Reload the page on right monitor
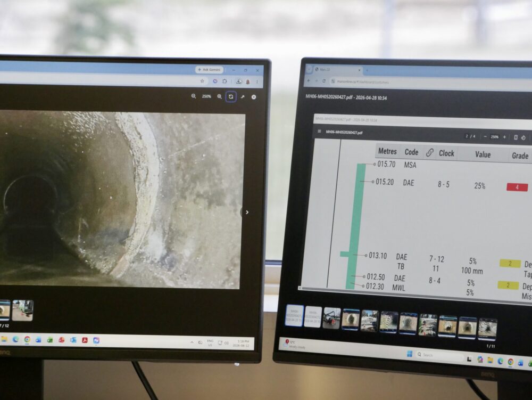 pos(324,81)
